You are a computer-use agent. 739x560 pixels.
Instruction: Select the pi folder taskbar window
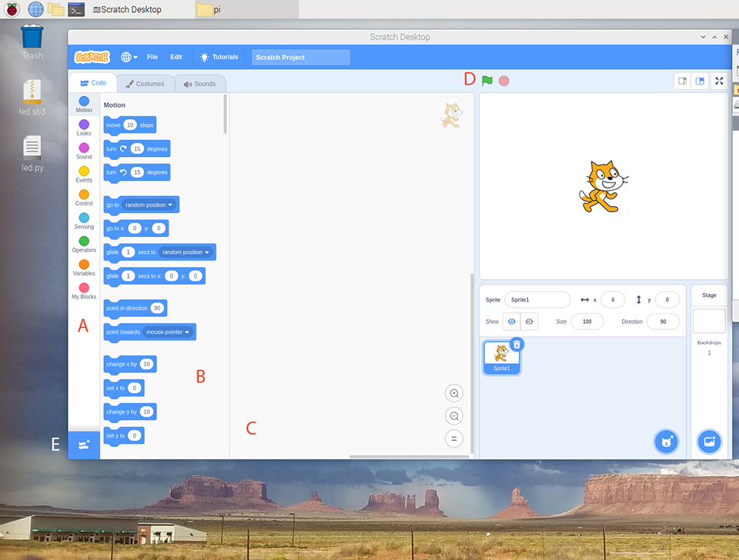pyautogui.click(x=247, y=9)
